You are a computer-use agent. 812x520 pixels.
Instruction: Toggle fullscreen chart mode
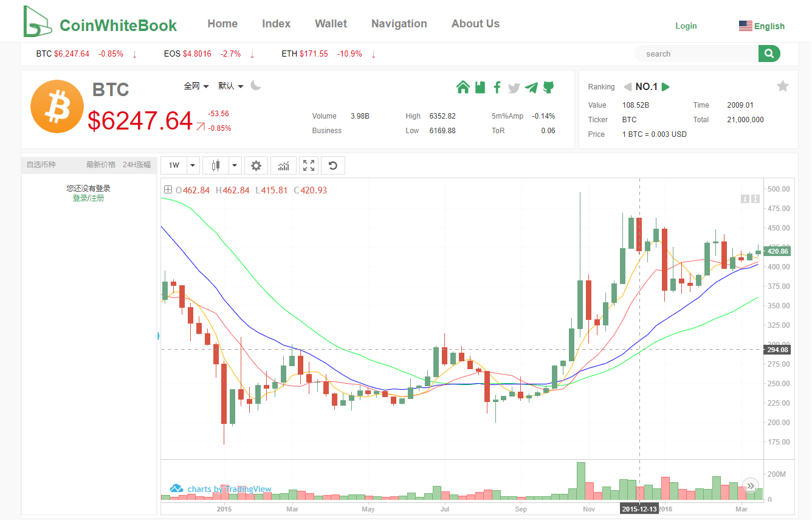309,165
